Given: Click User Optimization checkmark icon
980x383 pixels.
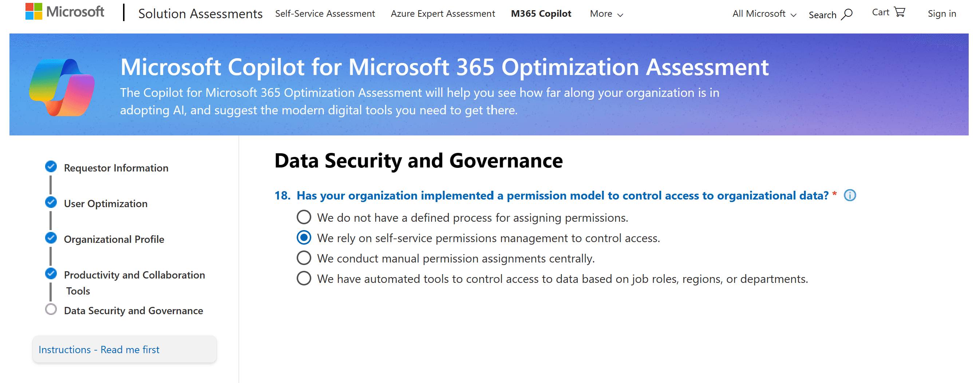Looking at the screenshot, I should (51, 202).
